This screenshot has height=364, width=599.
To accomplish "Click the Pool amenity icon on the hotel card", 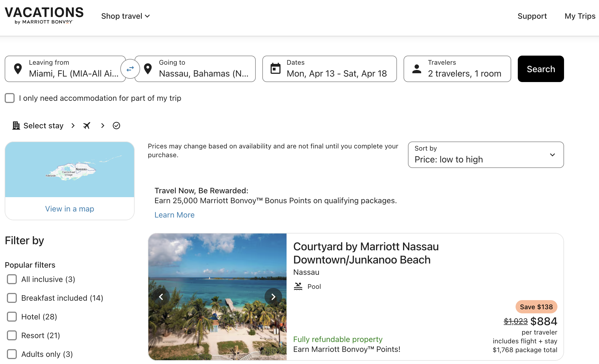I will click(x=298, y=286).
